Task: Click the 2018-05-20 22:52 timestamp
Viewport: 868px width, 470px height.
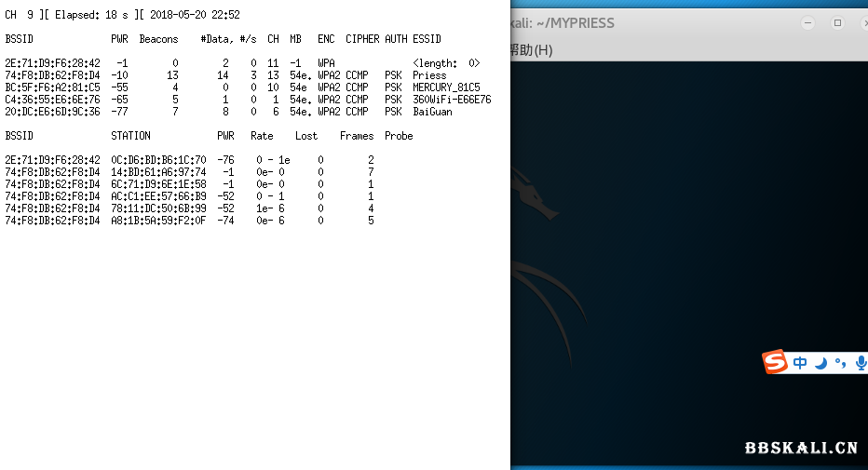Action: click(195, 15)
